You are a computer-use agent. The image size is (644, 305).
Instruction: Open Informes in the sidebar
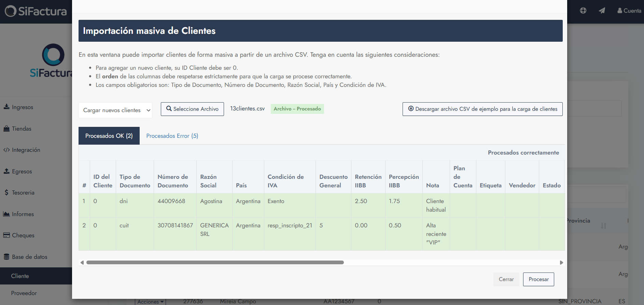coord(23,214)
